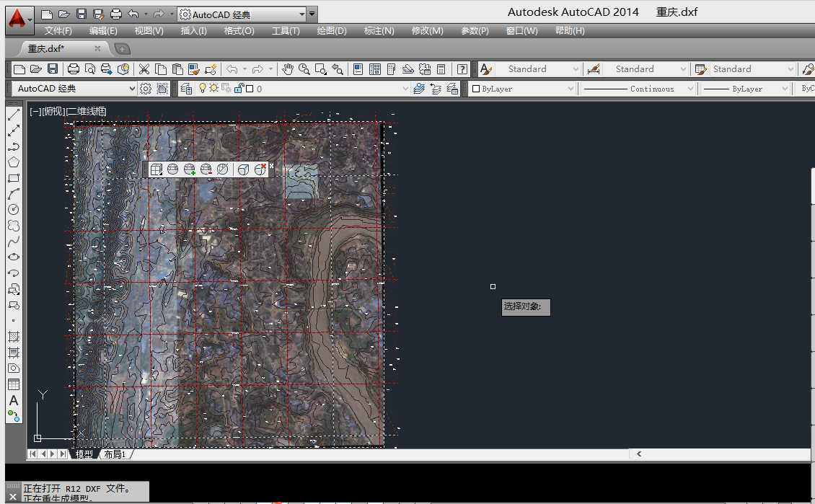
Task: Select the Hatch tool
Action: (x=14, y=337)
